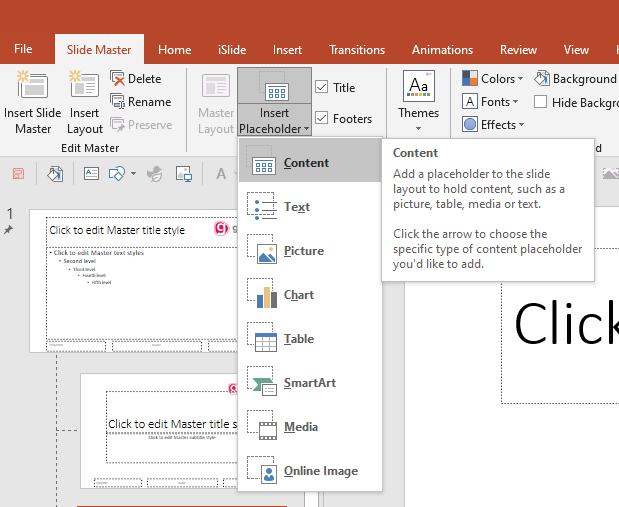Viewport: 619px width, 507px height.
Task: Click the Insert Layout icon
Action: point(84,84)
